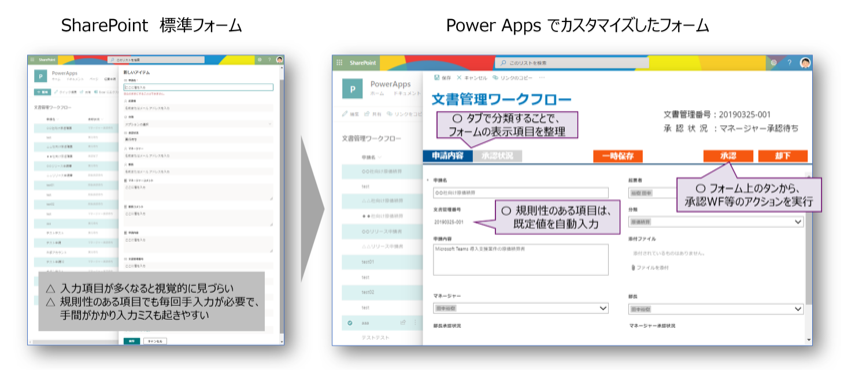Open the more options ellipsis after リンクのコピー
The height and width of the screenshot is (373, 846).
(542, 78)
